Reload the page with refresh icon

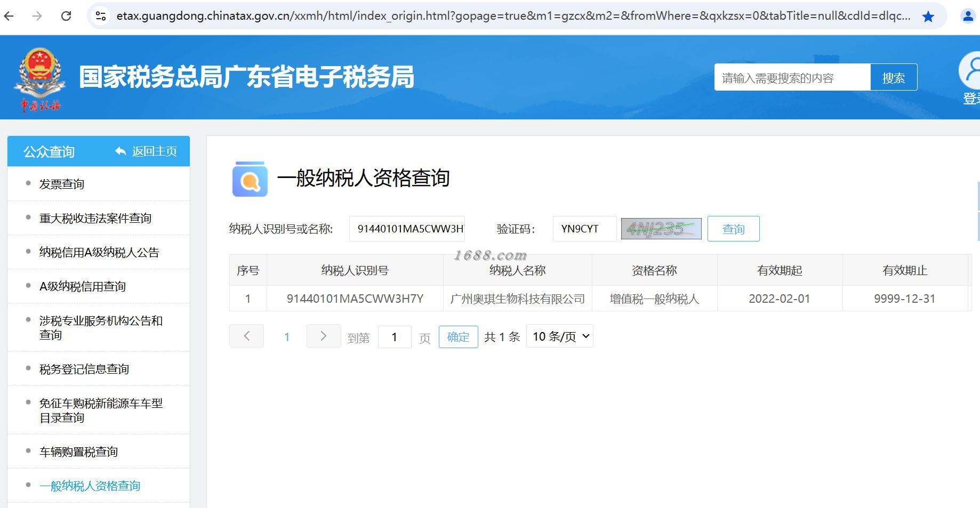[66, 16]
